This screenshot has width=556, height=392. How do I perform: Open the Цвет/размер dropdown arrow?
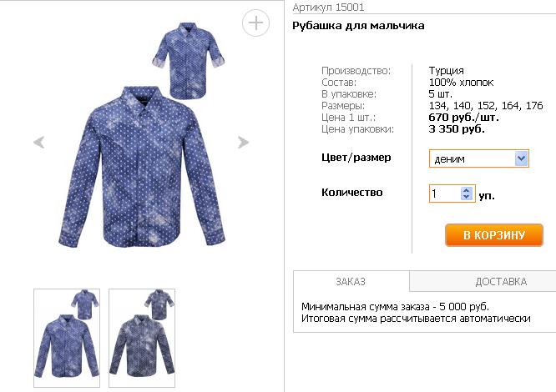[521, 158]
